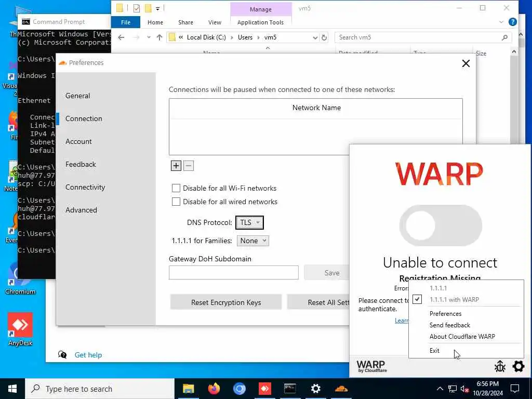Open Settings gear in taskbar
Image resolution: width=532 pixels, height=399 pixels.
315,389
